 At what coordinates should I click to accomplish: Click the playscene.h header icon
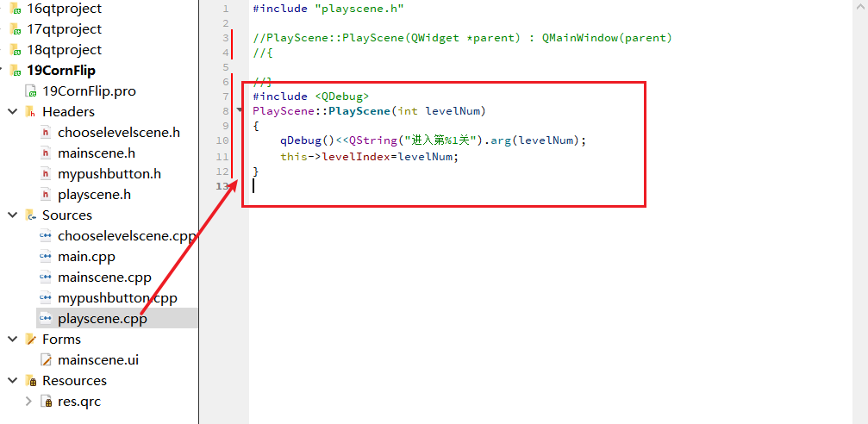(46, 195)
